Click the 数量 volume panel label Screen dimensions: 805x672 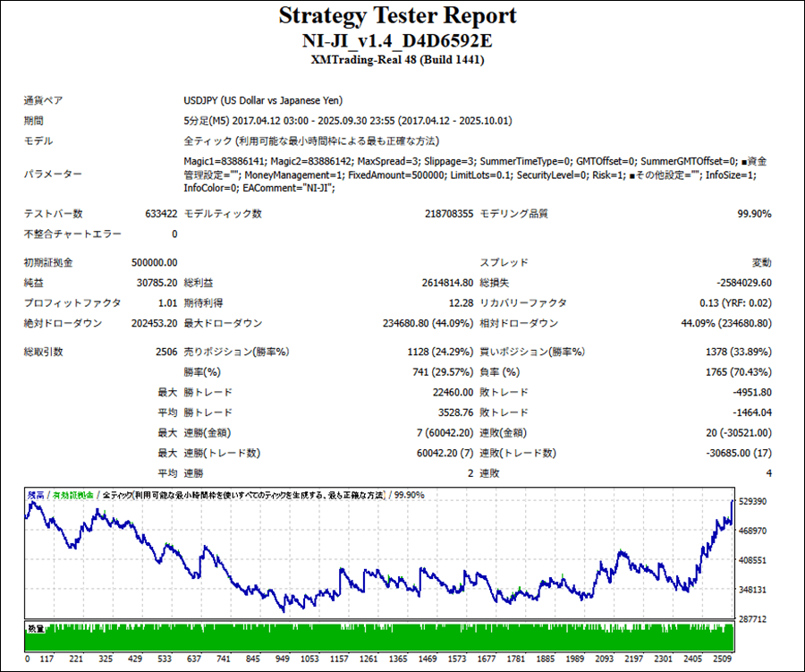36,629
